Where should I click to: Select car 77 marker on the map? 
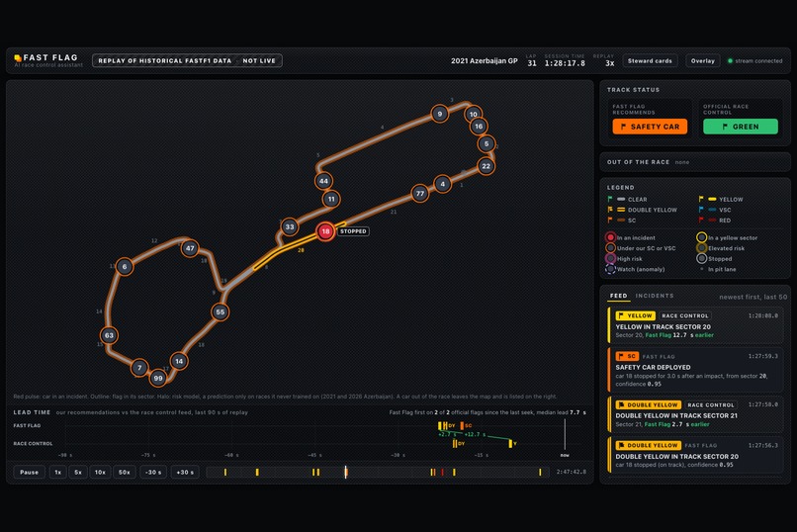(x=420, y=194)
